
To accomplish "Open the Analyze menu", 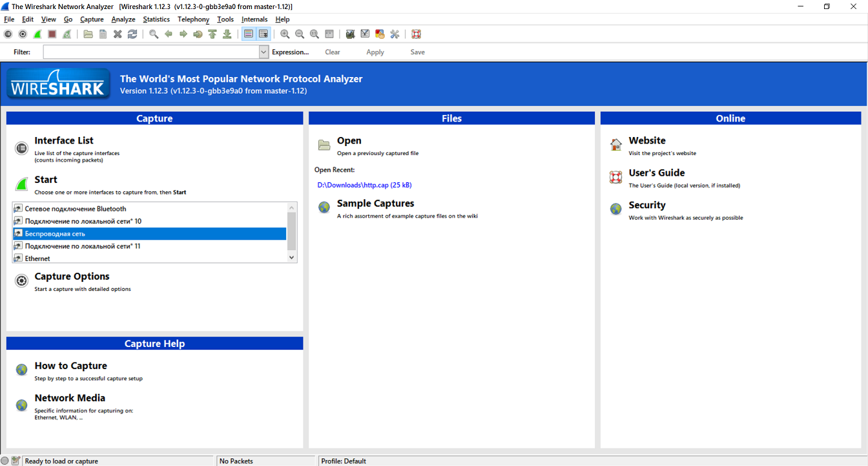I will coord(123,19).
